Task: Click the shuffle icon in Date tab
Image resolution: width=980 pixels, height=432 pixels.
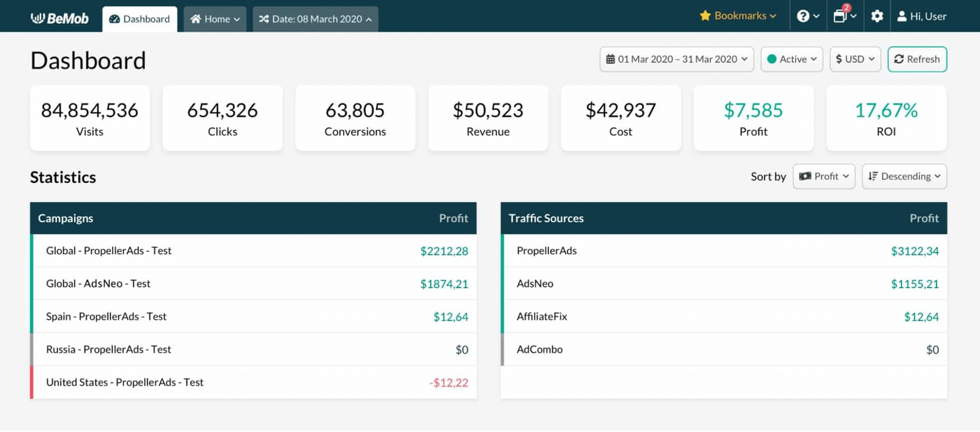Action: [264, 19]
